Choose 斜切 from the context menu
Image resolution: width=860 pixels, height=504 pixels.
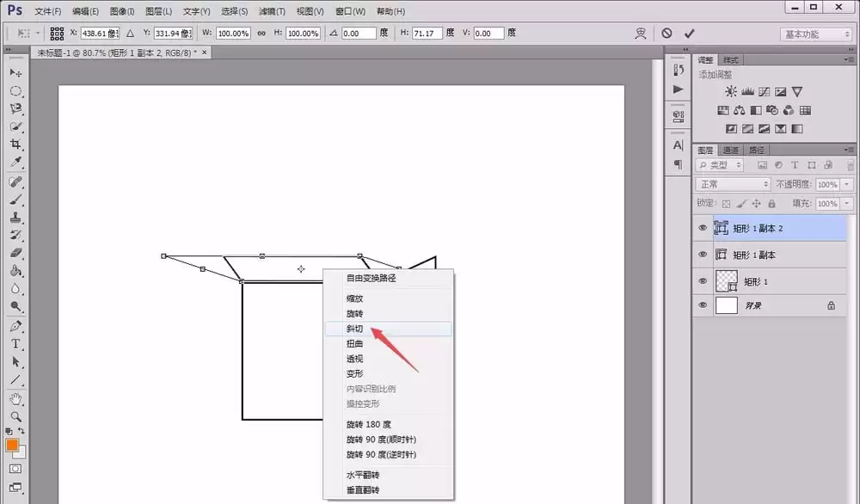coord(389,329)
